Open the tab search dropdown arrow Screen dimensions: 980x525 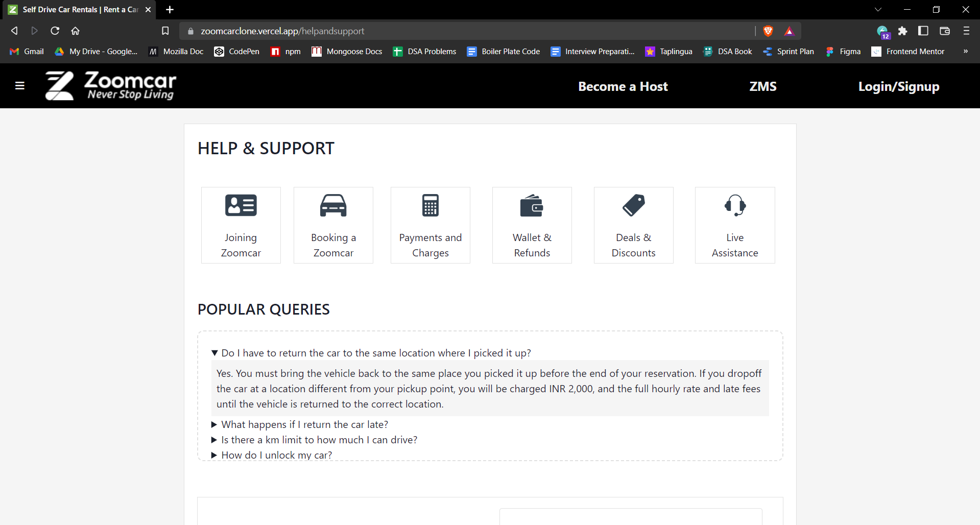click(878, 9)
